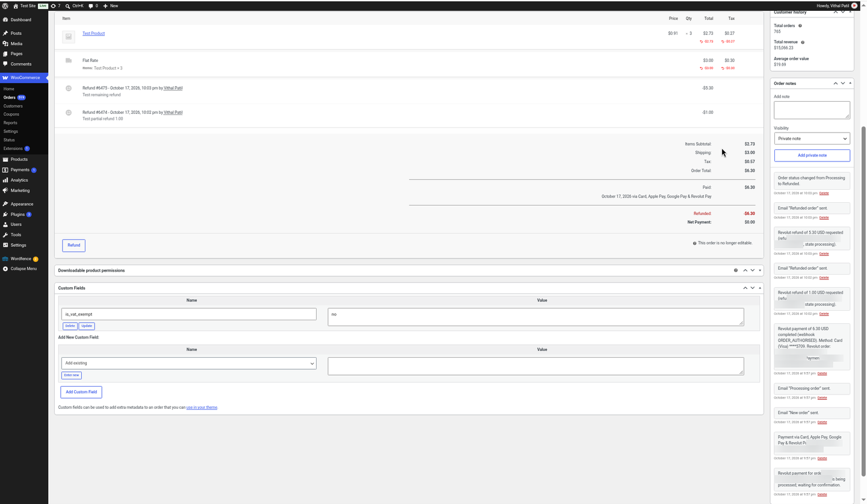
Task: Click the Comments sidebar icon
Action: 5,64
